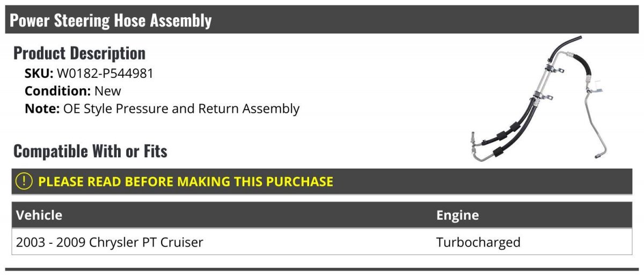Click the Turbocharged engine cell
The height and width of the screenshot is (276, 644).
478,242
